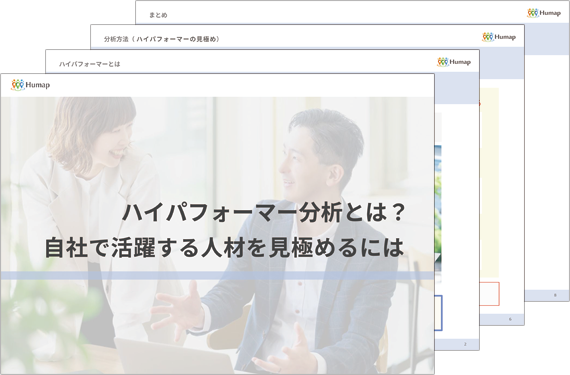
Task: Click the Humap logo on the front slide
Action: (31, 85)
